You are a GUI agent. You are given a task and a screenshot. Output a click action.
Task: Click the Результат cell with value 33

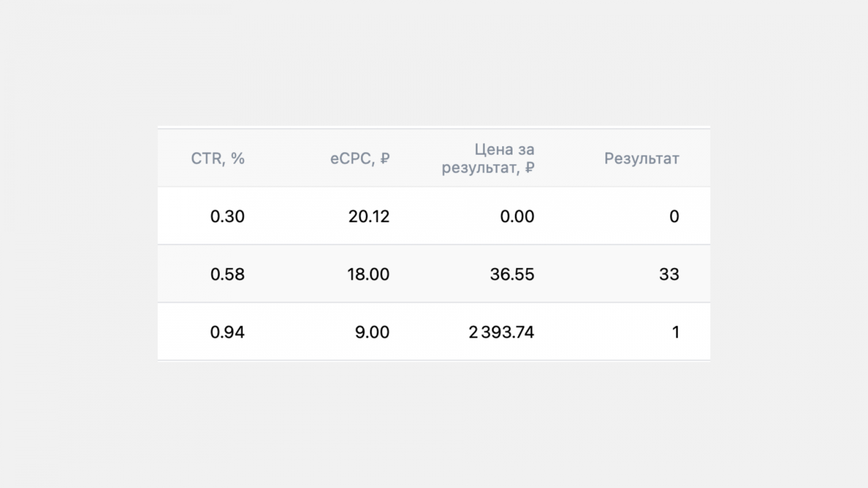(669, 274)
